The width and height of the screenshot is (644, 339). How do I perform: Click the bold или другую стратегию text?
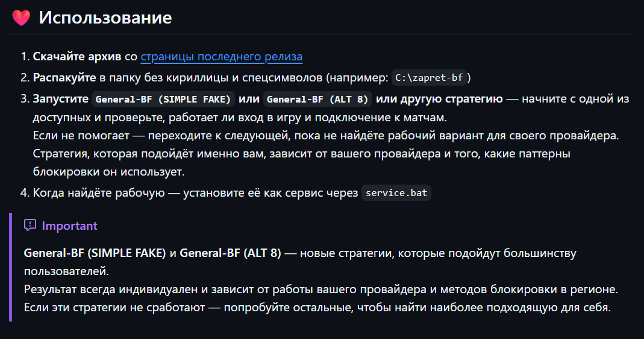[x=439, y=99]
